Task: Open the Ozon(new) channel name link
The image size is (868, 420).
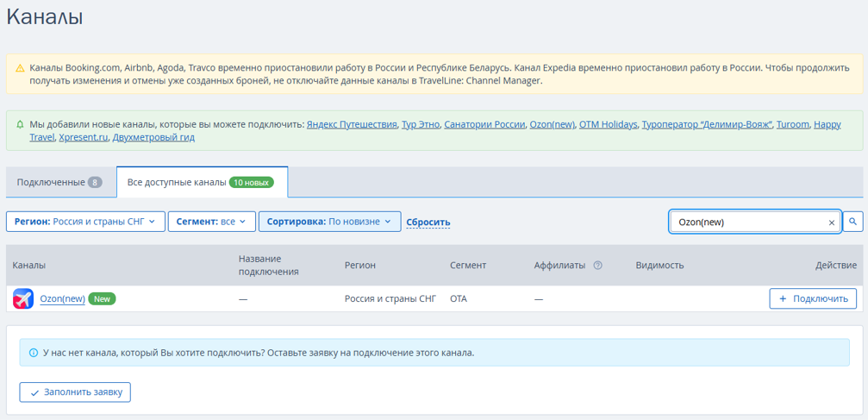Action: (62, 299)
